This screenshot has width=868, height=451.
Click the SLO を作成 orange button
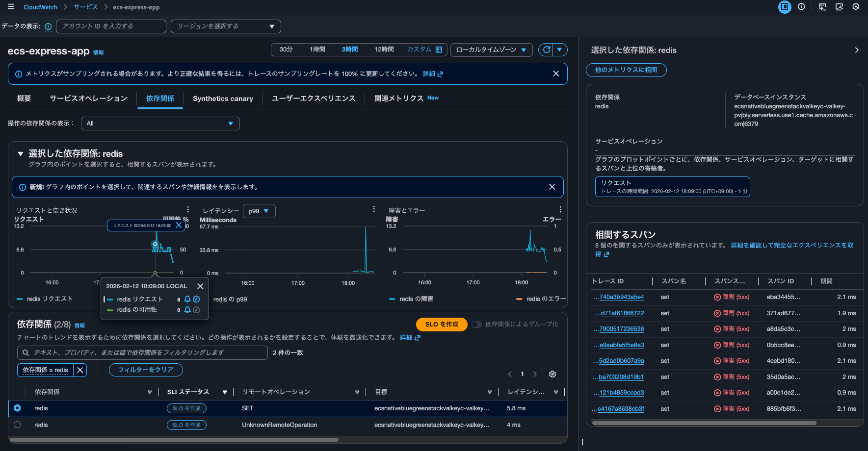point(441,324)
